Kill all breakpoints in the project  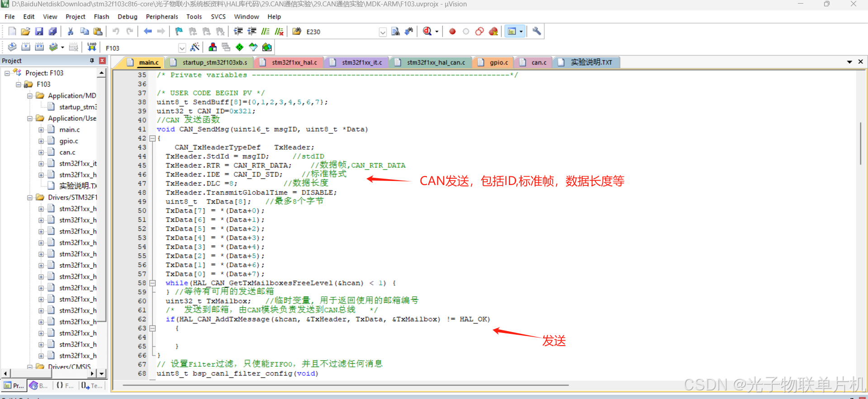click(493, 31)
